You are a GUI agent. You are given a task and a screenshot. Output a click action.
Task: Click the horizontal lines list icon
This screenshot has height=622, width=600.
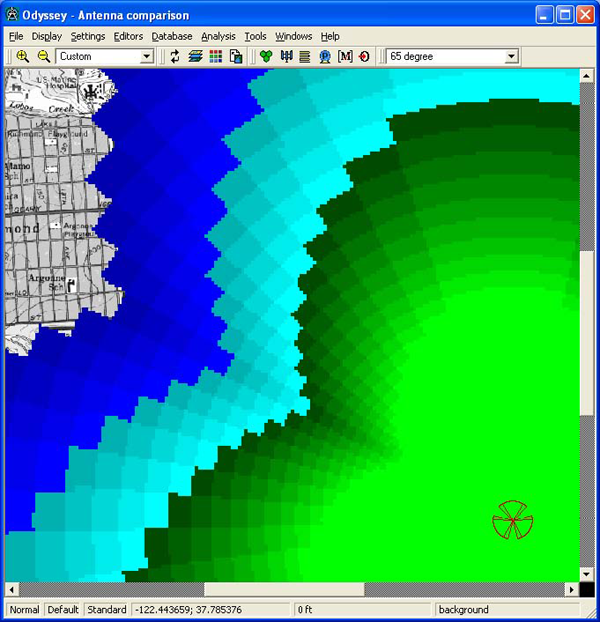tap(305, 57)
